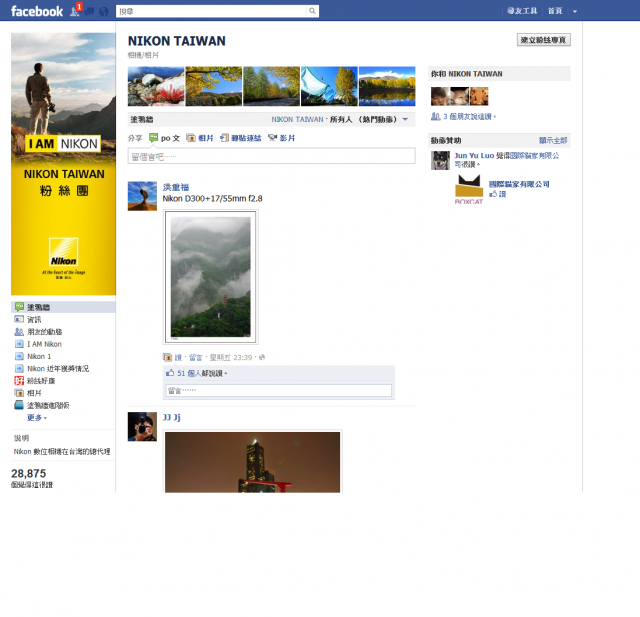Image resolution: width=640 pixels, height=617 pixels.
Task: Click the create page button near top right
Action: (x=544, y=40)
